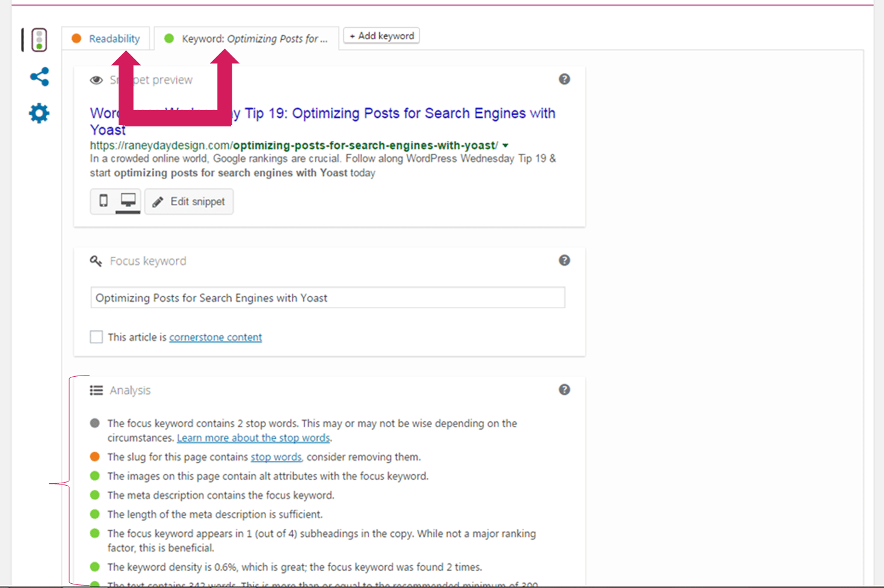Click green bullet for keyword density result
Screen dimensions: 884x588
pyautogui.click(x=94, y=567)
